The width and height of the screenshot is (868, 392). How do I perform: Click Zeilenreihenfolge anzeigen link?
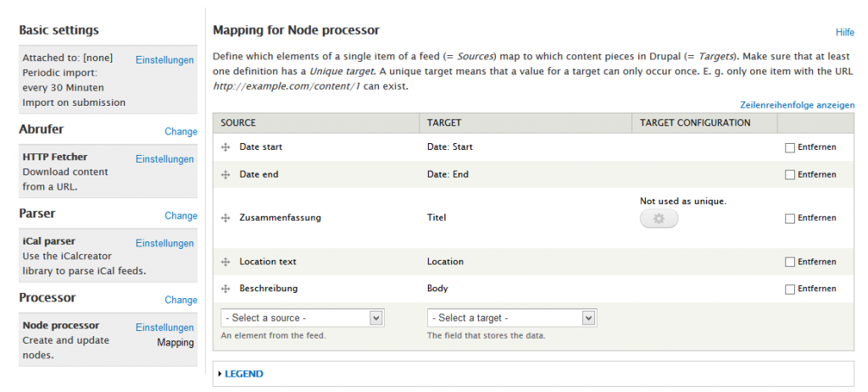[x=797, y=106]
